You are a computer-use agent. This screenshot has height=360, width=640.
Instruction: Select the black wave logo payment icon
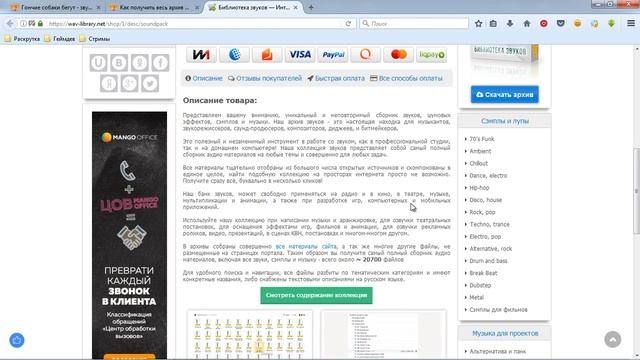(201, 54)
